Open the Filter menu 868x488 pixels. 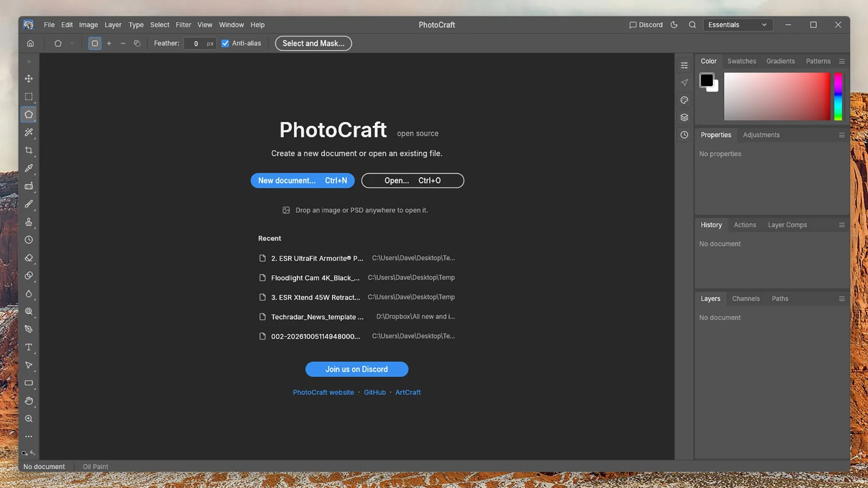[x=183, y=25]
